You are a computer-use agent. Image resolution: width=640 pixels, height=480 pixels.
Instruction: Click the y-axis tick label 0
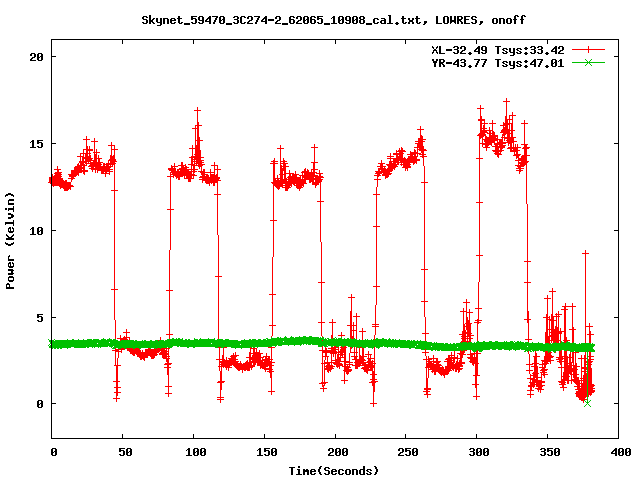coord(40,404)
